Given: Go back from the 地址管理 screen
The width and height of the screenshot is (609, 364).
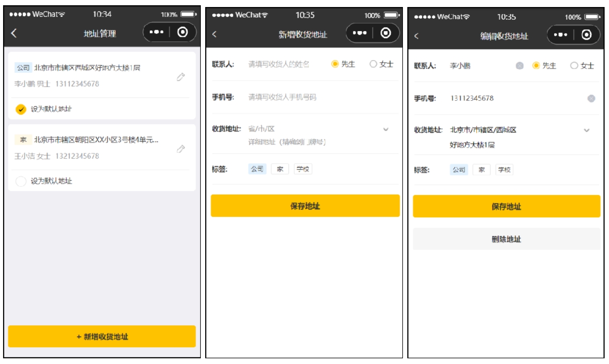Looking at the screenshot, I should [14, 33].
